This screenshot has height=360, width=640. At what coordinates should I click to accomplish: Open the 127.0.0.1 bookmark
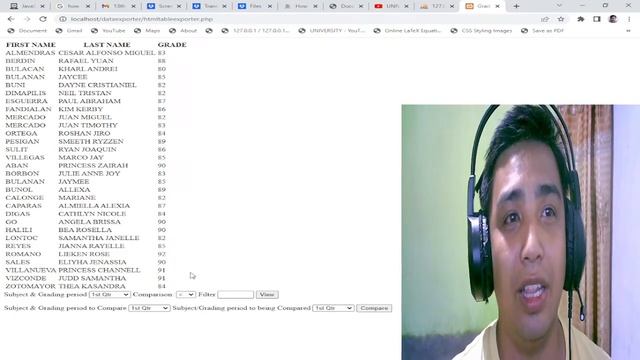[x=256, y=31]
